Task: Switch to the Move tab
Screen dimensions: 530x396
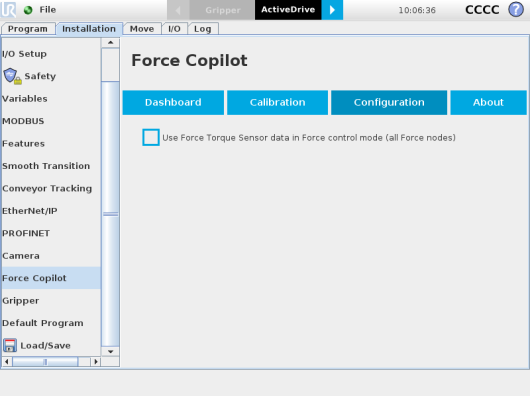Action: click(142, 29)
